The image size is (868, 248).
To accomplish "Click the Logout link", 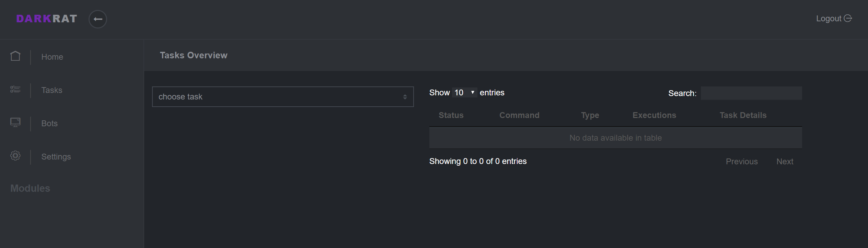I will point(829,19).
